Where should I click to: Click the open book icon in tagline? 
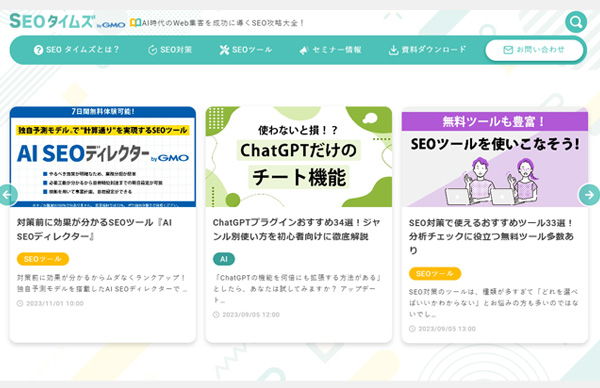click(x=135, y=23)
